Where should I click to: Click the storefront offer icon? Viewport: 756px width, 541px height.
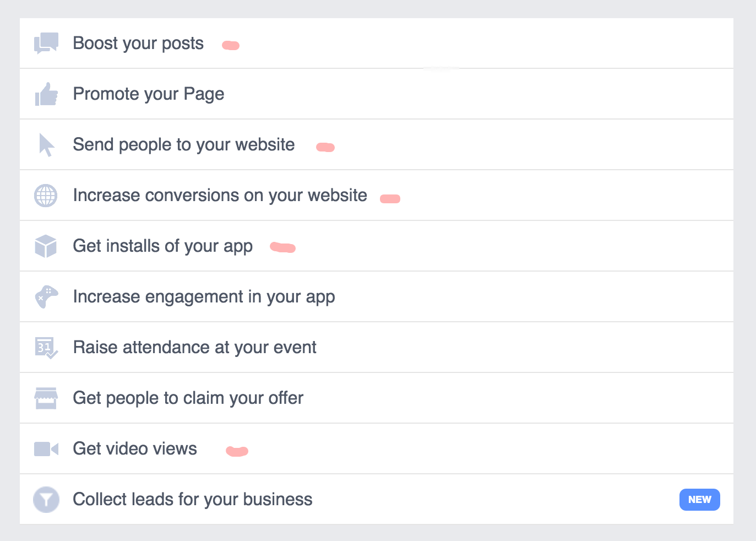click(46, 398)
